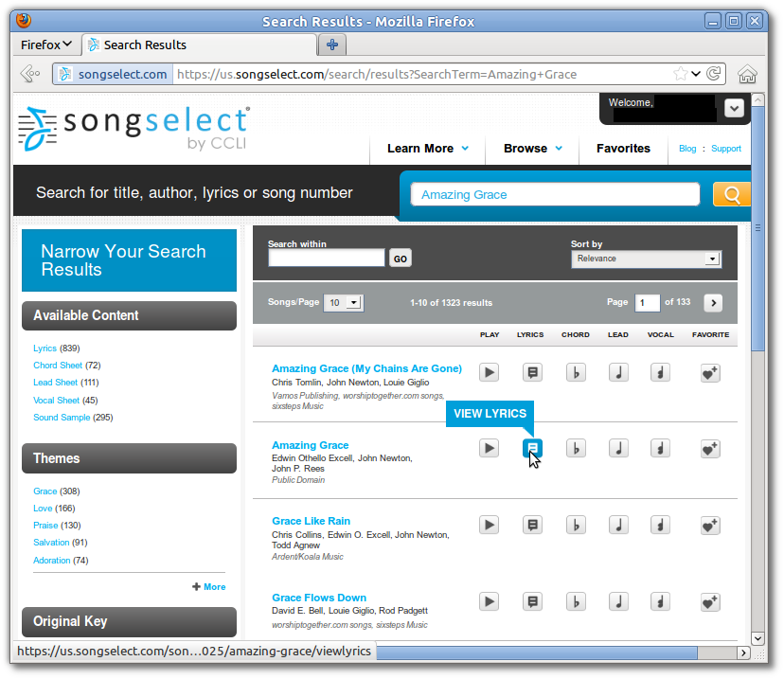Go back with the browser back arrow
This screenshot has height=679, width=784.
pyautogui.click(x=29, y=74)
